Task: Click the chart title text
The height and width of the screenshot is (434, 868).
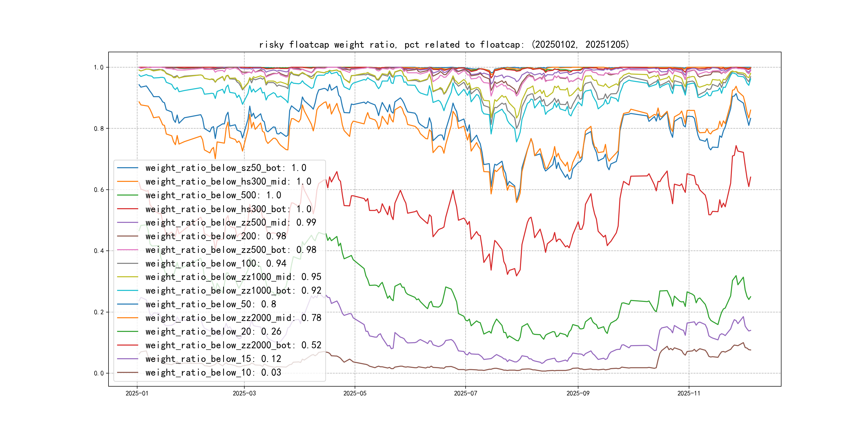Action: (444, 44)
